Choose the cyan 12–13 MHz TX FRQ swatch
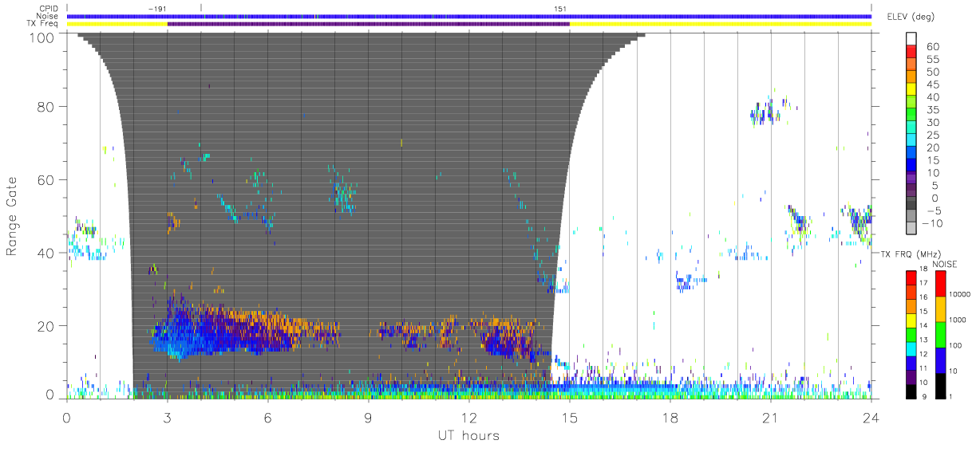Image resolution: width=980 pixels, height=452 pixels. [911, 349]
